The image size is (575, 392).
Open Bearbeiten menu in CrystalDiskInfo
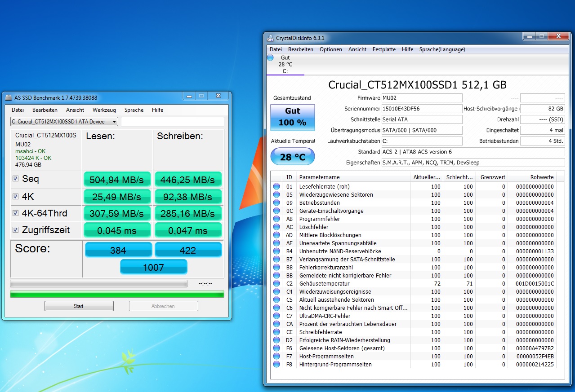pyautogui.click(x=301, y=49)
